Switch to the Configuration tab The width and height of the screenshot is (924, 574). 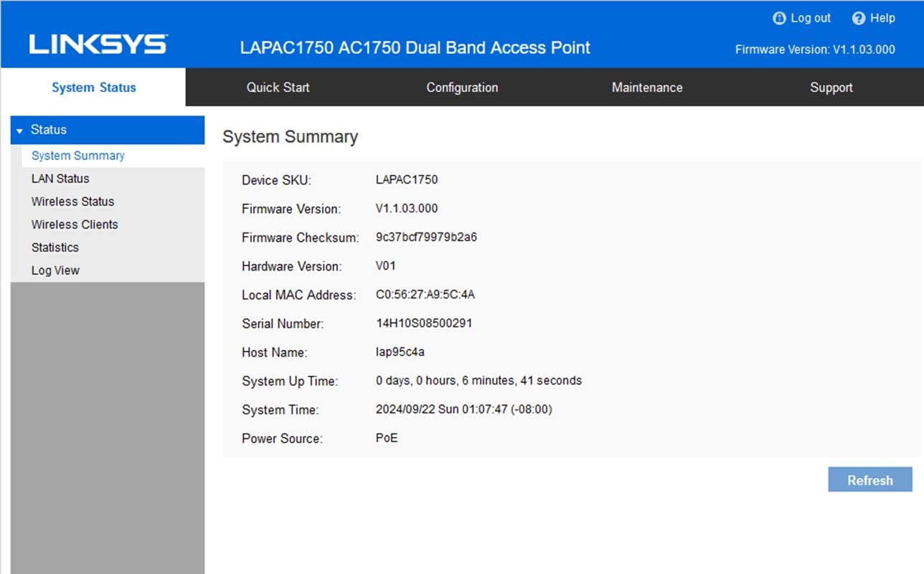[x=462, y=88]
